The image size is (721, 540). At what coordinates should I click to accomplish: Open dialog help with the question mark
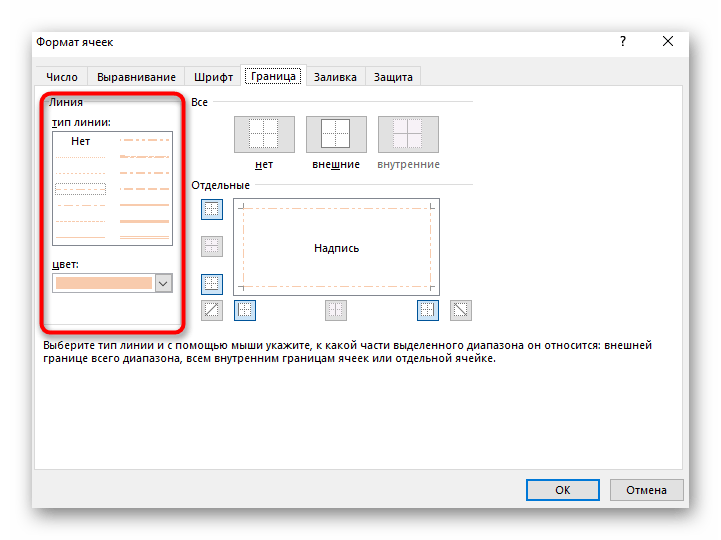point(623,41)
